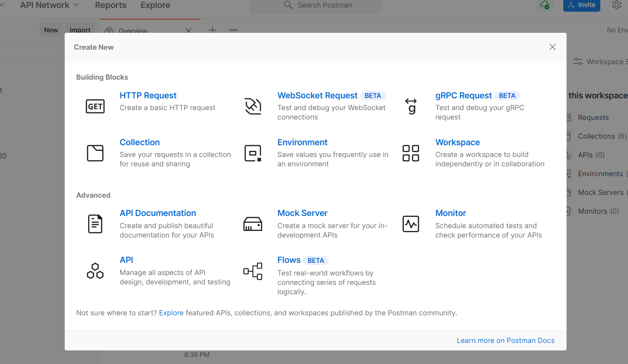Click the Invite button
Viewport: 628px width, 364px height.
pos(582,5)
